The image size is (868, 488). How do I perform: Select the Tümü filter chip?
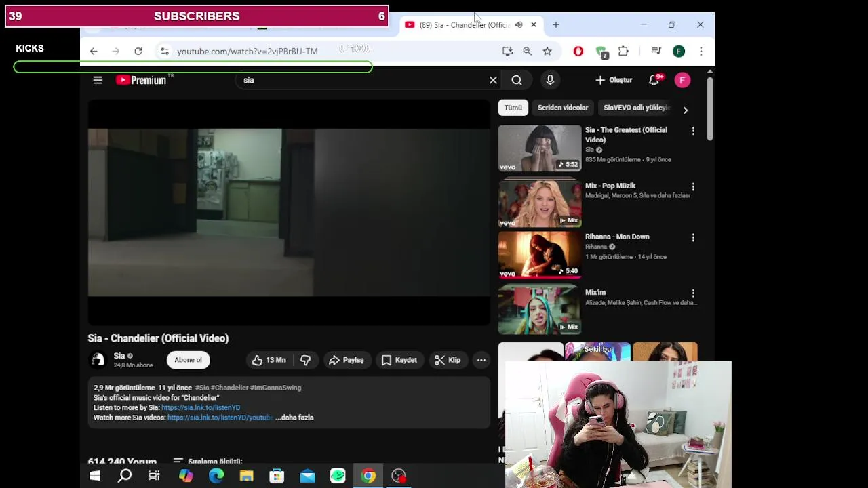point(513,108)
